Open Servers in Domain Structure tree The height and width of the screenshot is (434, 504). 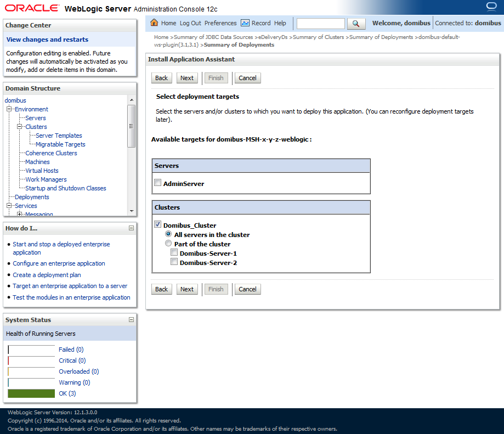pyautogui.click(x=35, y=118)
